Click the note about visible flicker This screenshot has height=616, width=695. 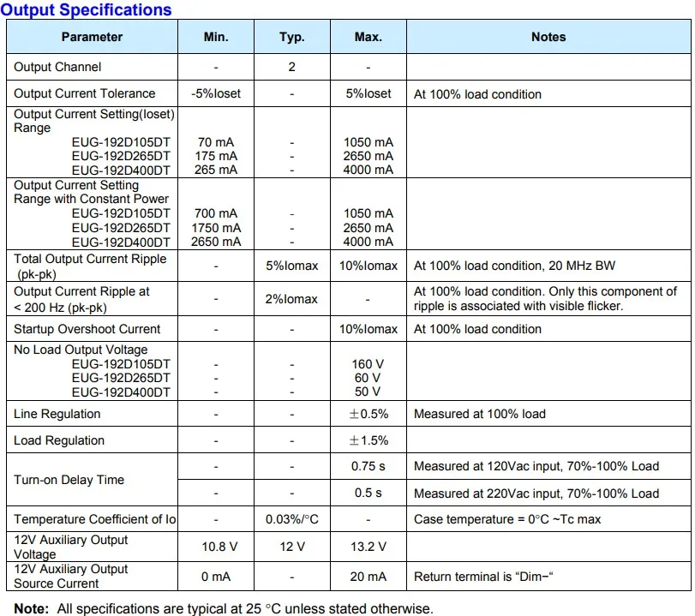tap(545, 299)
